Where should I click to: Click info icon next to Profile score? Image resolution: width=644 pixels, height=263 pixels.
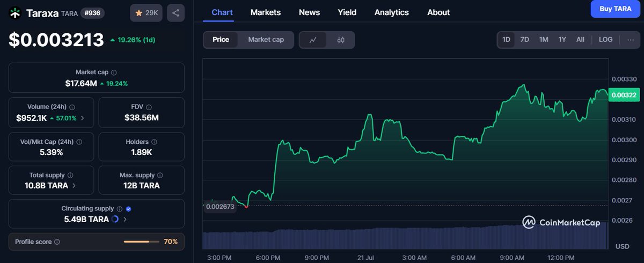pyautogui.click(x=57, y=242)
